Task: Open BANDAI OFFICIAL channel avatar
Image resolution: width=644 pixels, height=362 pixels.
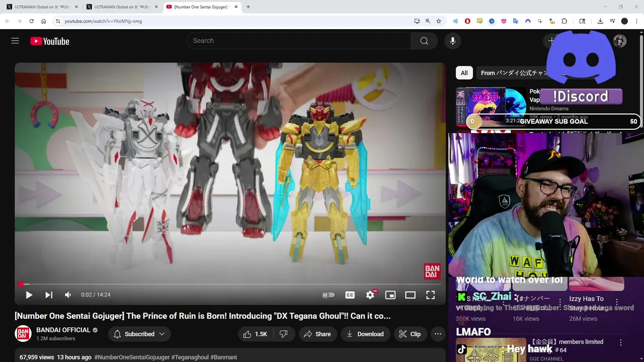Action: (x=23, y=334)
